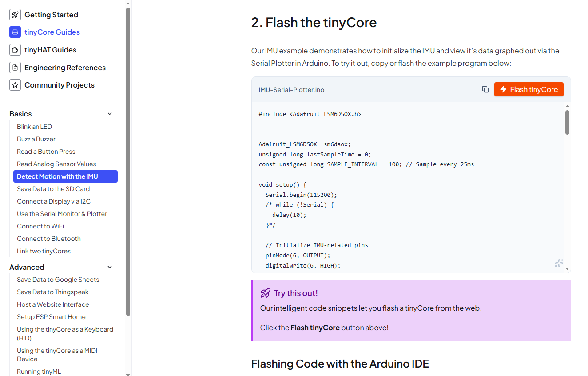This screenshot has width=588, height=376.
Task: Open Save Data to the SD Card
Action: 53,189
